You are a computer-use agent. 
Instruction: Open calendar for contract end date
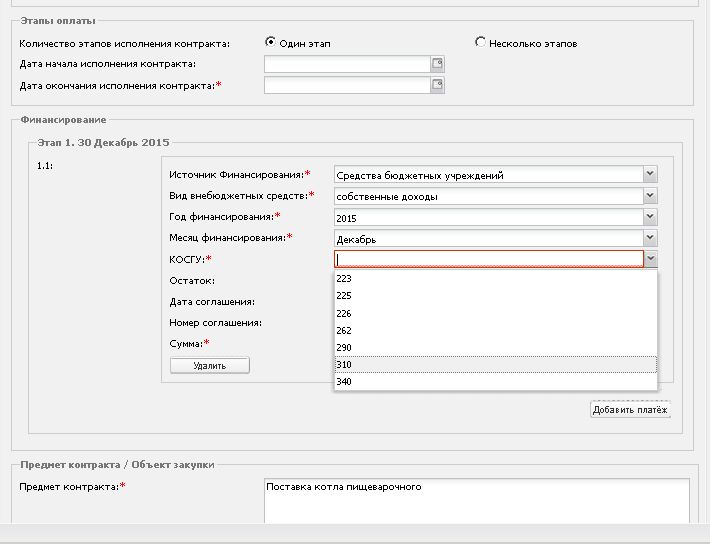point(437,85)
